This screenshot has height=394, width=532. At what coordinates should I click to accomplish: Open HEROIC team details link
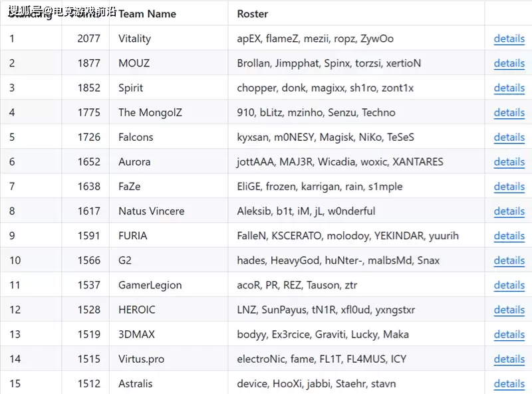(509, 310)
